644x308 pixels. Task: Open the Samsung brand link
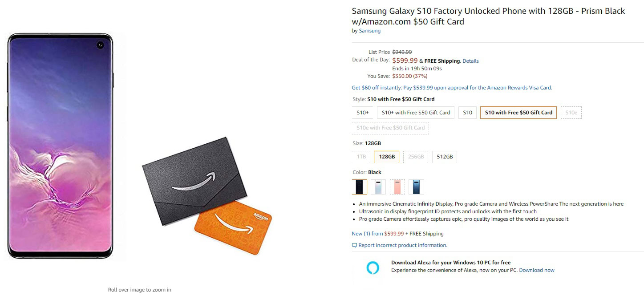tap(369, 31)
